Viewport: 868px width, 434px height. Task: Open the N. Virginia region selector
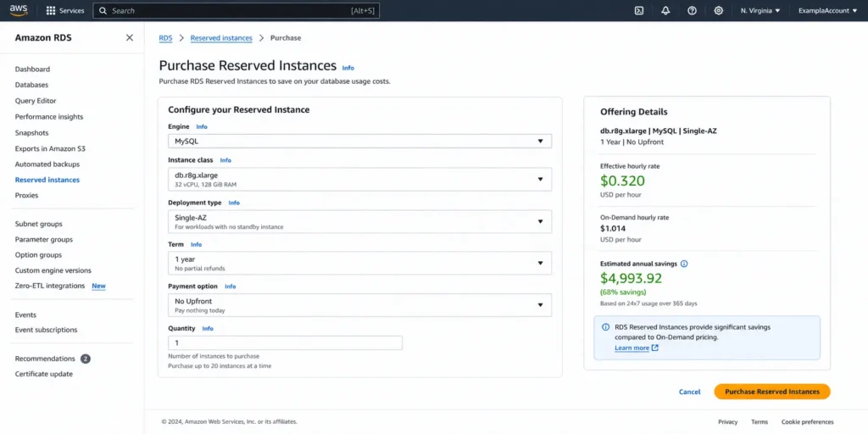click(x=760, y=10)
